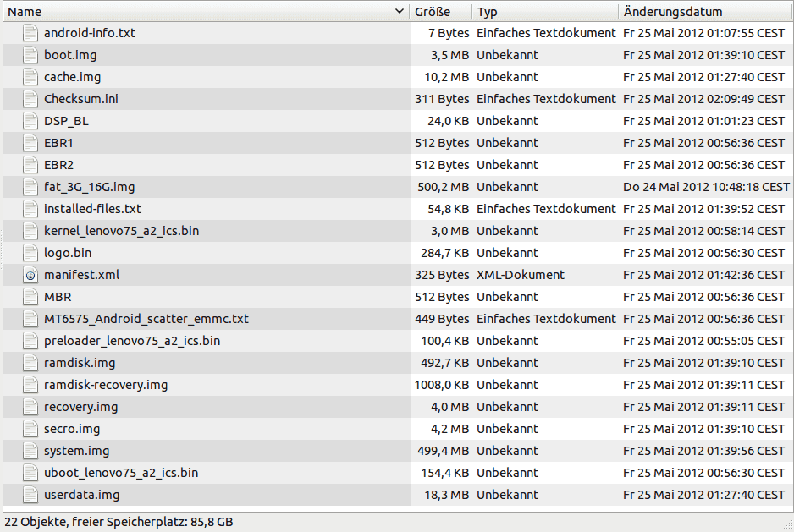Click the cache.img file icon
794x532 pixels.
click(x=30, y=77)
